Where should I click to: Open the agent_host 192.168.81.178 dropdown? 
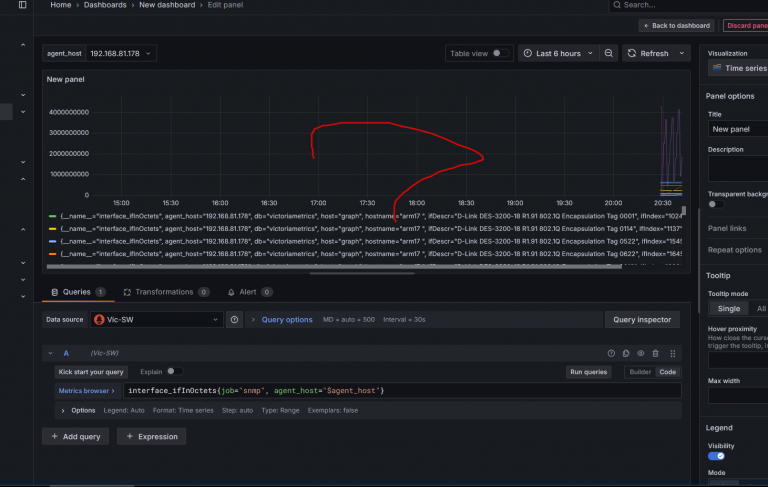click(121, 53)
